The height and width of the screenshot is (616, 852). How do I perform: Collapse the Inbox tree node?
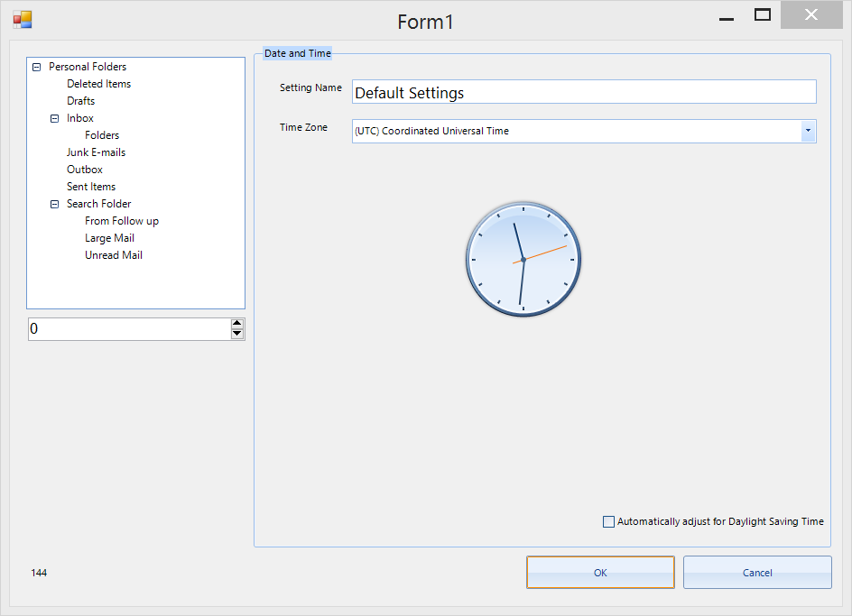[54, 118]
